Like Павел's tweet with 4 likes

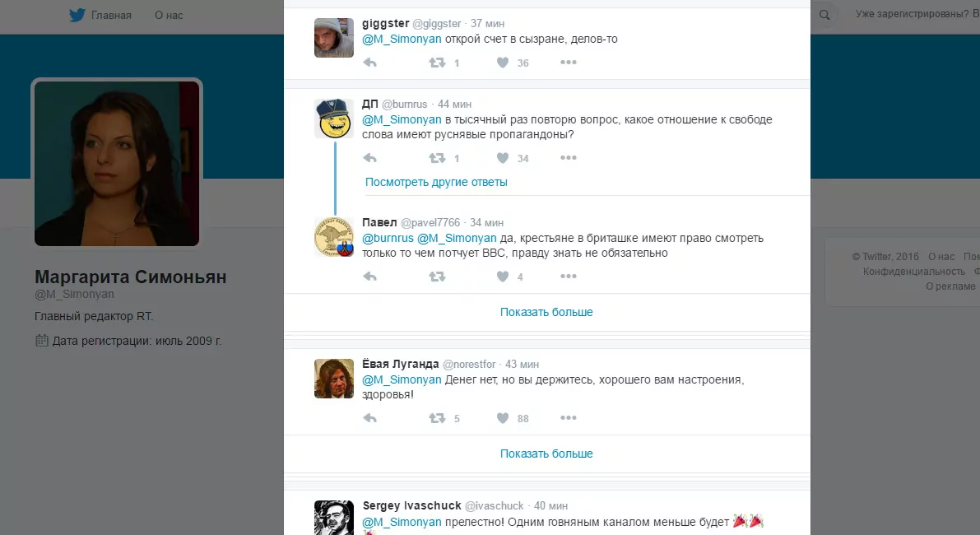pos(503,277)
